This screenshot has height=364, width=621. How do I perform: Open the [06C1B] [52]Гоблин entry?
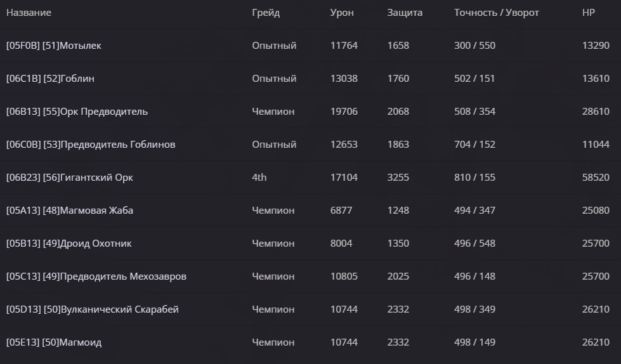[311, 79]
